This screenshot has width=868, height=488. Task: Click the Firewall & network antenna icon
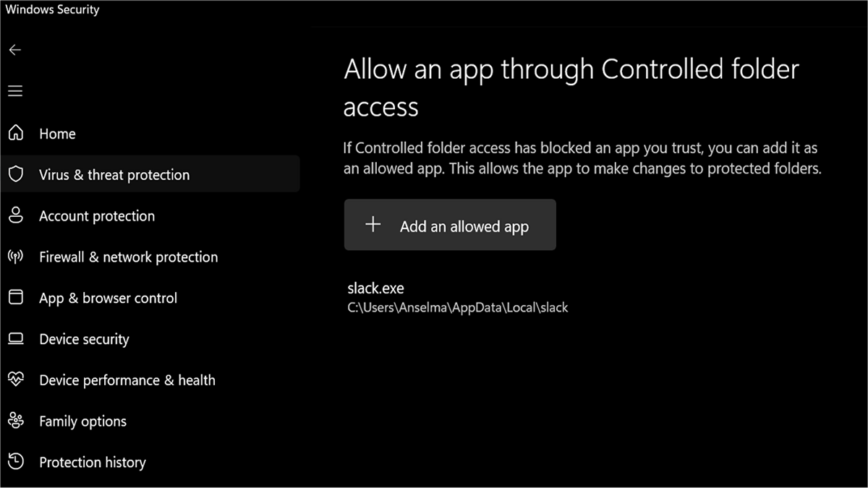[x=15, y=257]
